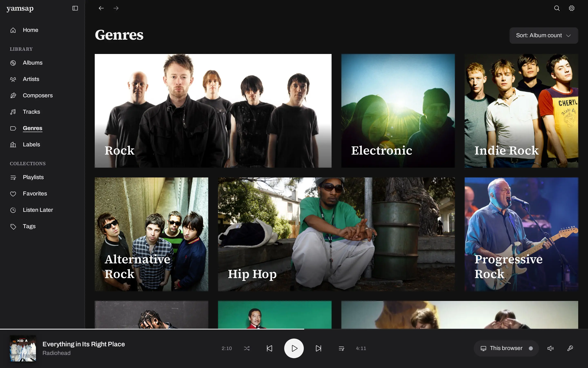Skip to the previous track
This screenshot has width=588, height=368.
tap(269, 348)
